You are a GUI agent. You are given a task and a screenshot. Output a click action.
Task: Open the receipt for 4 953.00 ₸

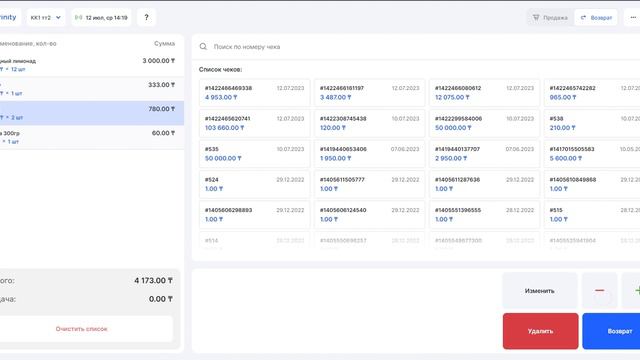pos(255,93)
